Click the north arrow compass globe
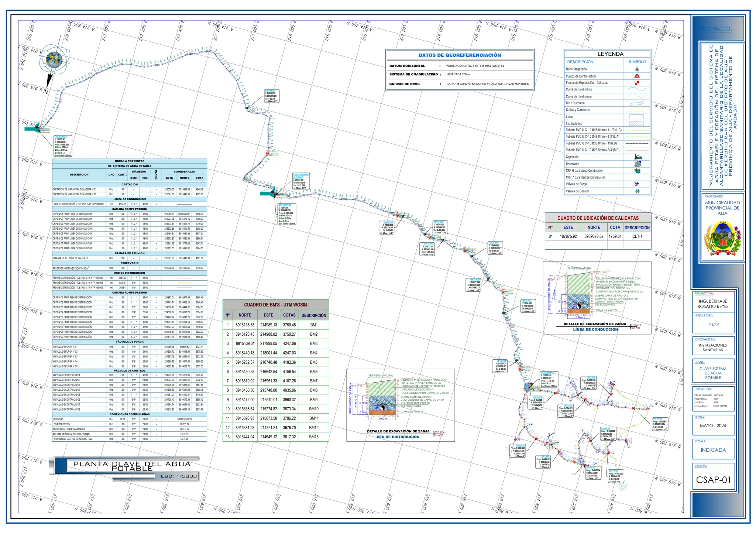Screen dimensions: 756x534 point(54,59)
